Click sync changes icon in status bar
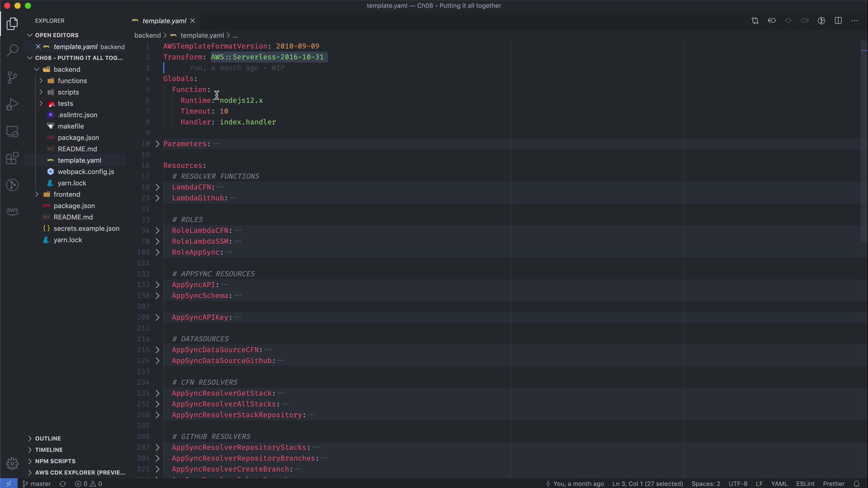 (63, 483)
